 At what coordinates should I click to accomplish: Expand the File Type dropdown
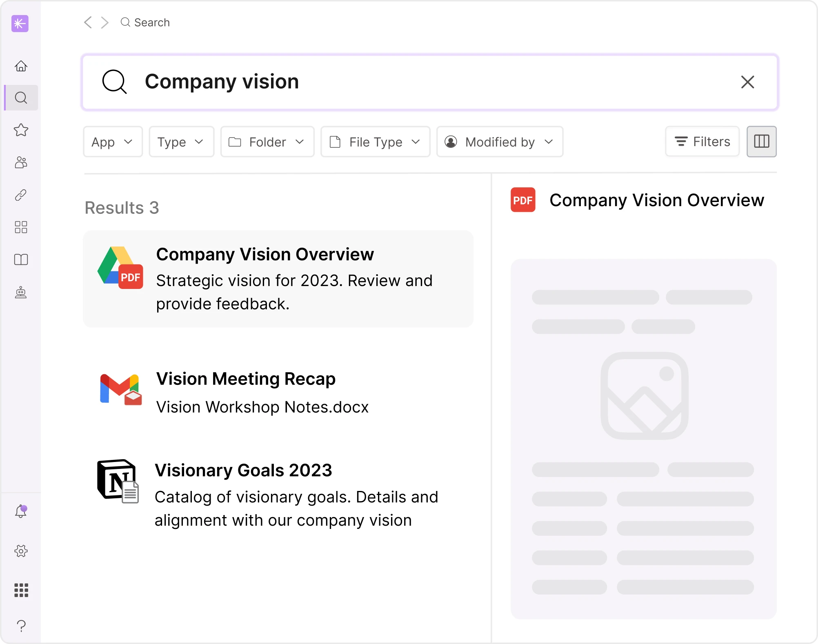[x=375, y=142]
